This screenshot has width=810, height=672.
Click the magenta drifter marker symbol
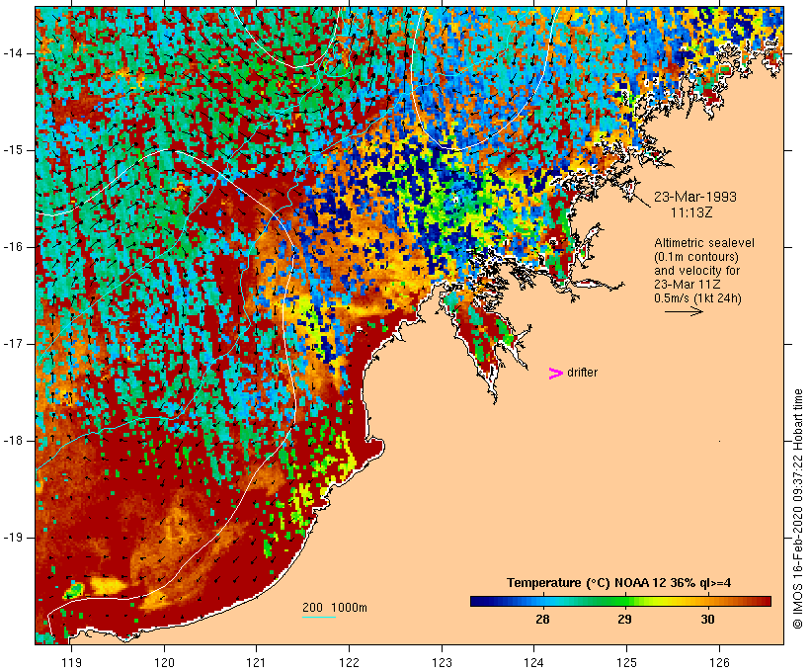point(555,373)
